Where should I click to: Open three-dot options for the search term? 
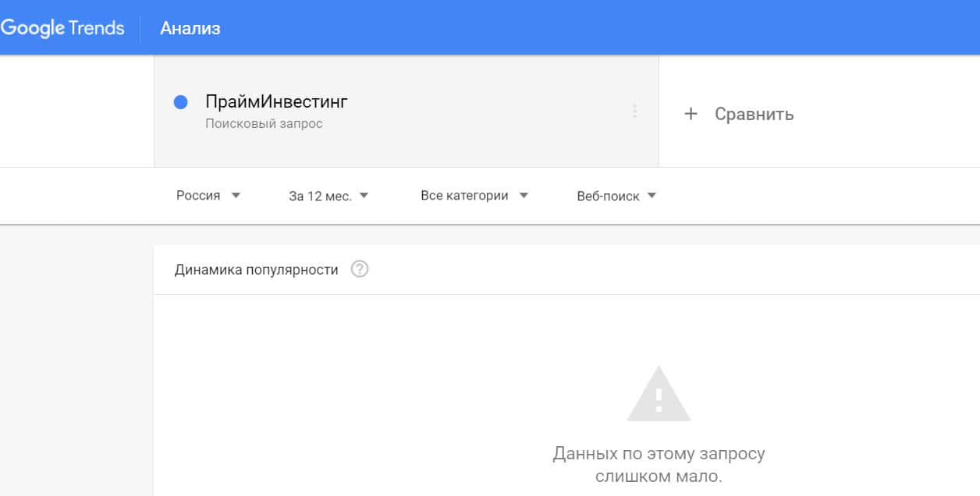634,112
